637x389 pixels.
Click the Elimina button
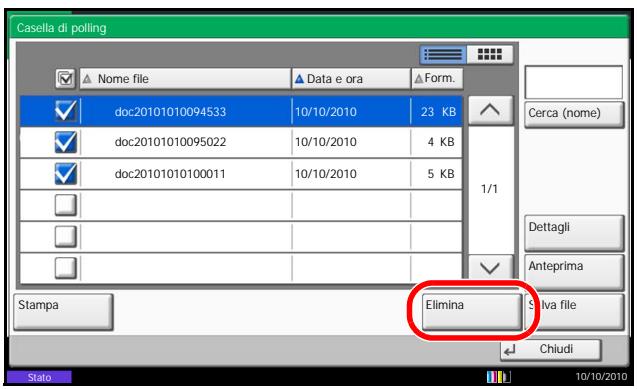point(472,311)
